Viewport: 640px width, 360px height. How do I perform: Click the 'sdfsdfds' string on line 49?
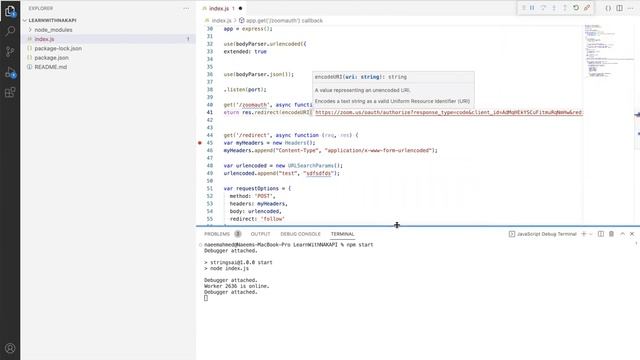(x=319, y=173)
